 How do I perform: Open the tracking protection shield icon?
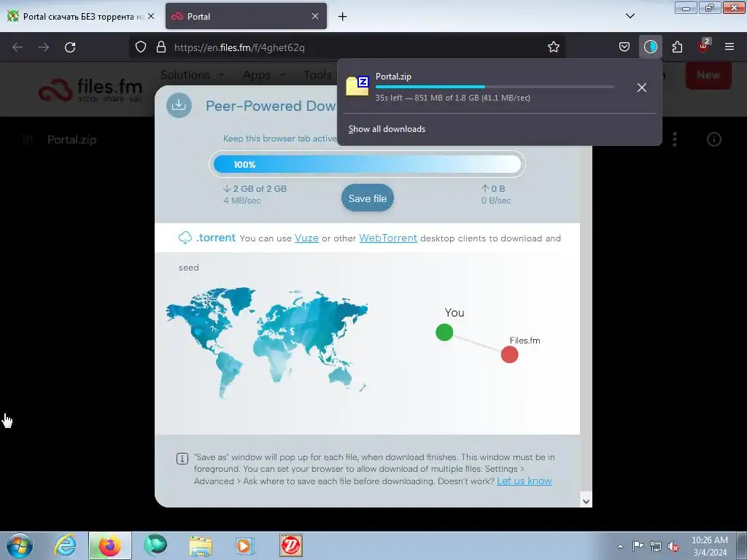click(141, 47)
